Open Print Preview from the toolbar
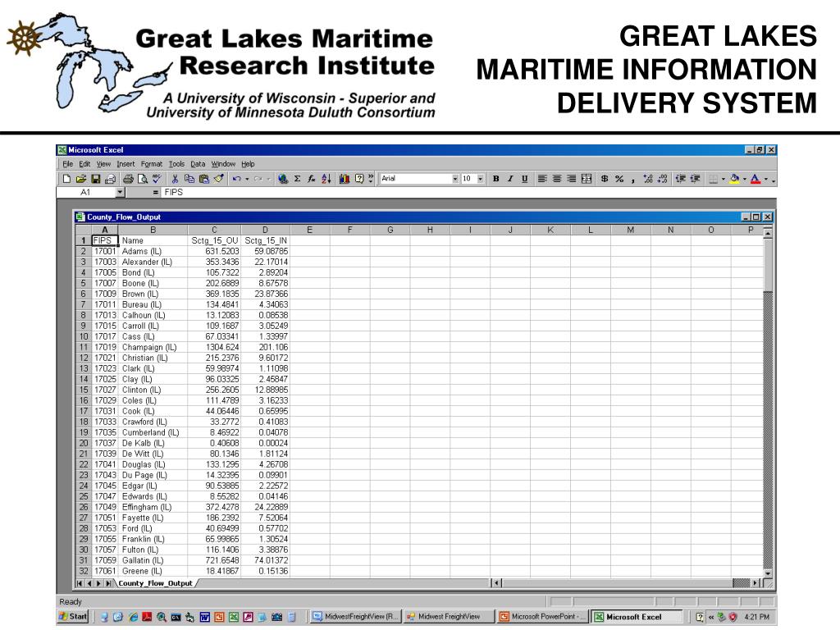Viewport: 840px width, 630px height. [x=143, y=179]
